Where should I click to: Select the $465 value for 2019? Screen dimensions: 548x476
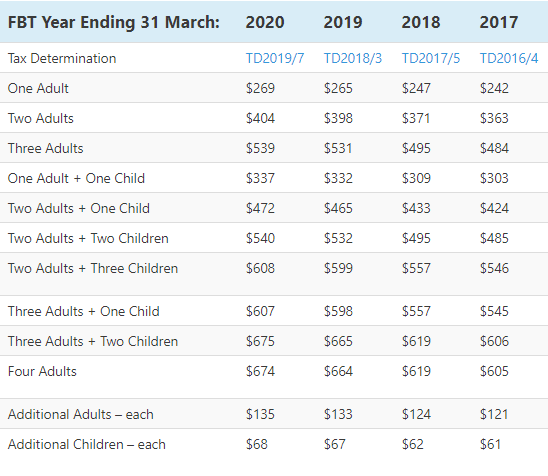(338, 208)
